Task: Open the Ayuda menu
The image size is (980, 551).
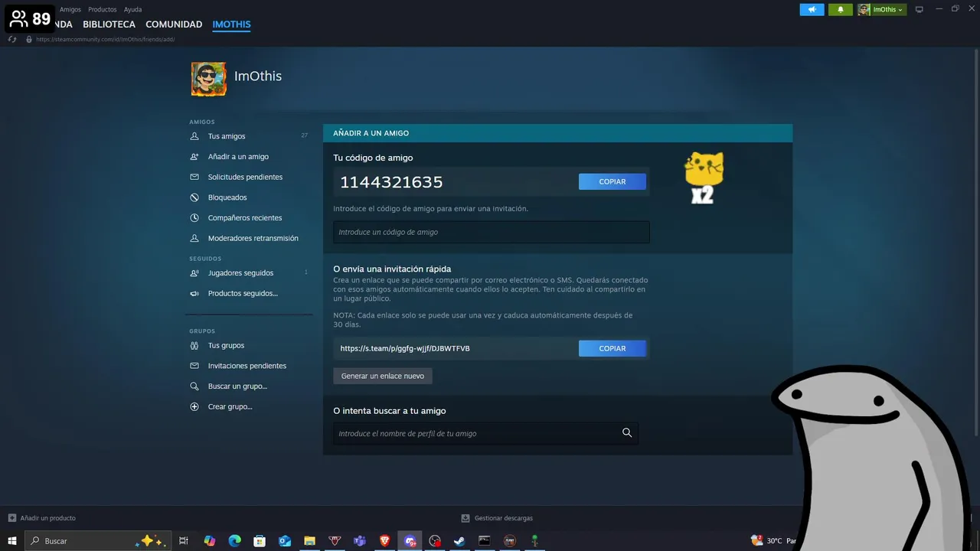Action: point(132,9)
